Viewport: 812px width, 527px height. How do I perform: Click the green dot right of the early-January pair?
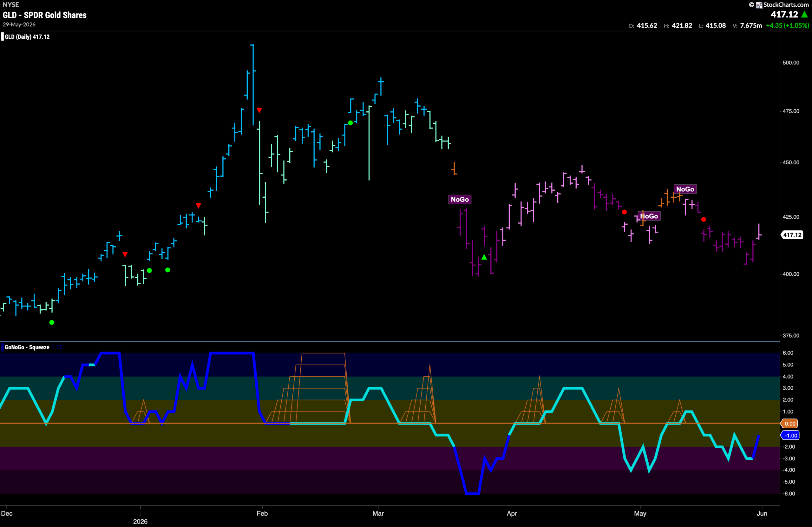pos(167,270)
